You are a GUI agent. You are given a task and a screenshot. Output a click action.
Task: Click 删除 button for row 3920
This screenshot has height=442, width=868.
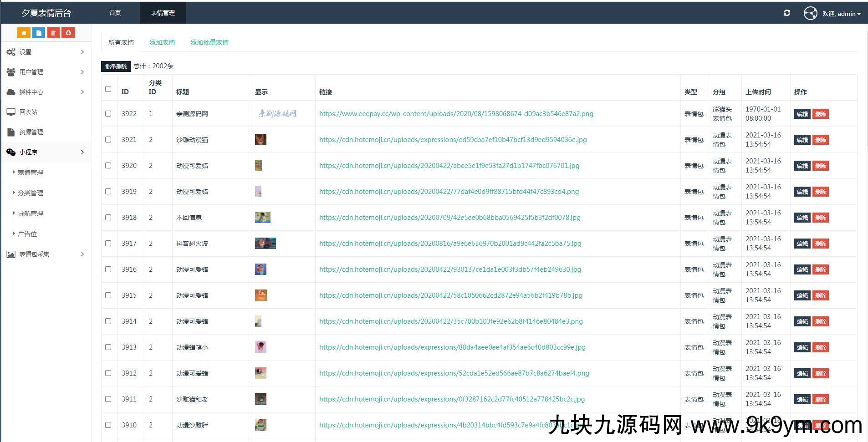(820, 166)
